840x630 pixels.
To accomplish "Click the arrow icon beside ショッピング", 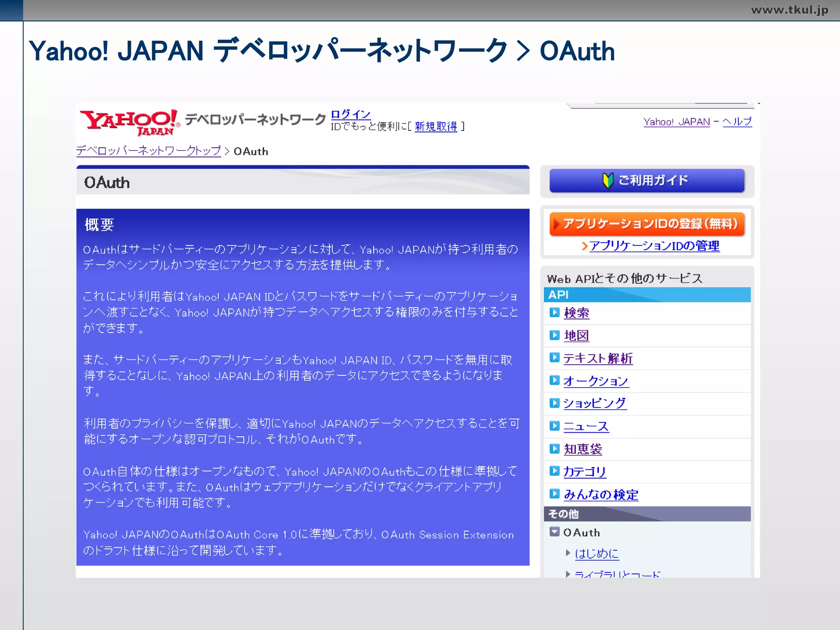I will (555, 403).
